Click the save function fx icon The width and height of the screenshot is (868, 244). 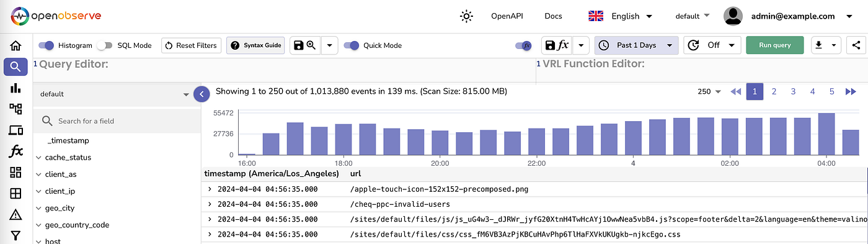(557, 45)
